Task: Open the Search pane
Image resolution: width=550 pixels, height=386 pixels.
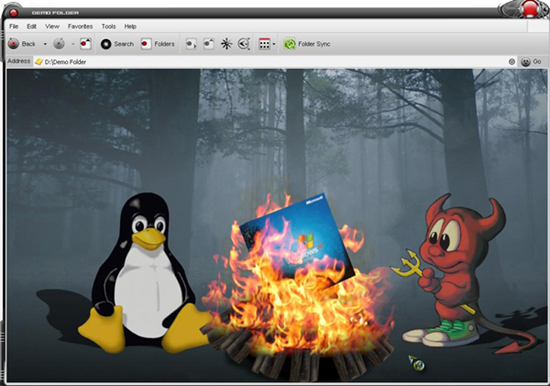Action: click(117, 44)
